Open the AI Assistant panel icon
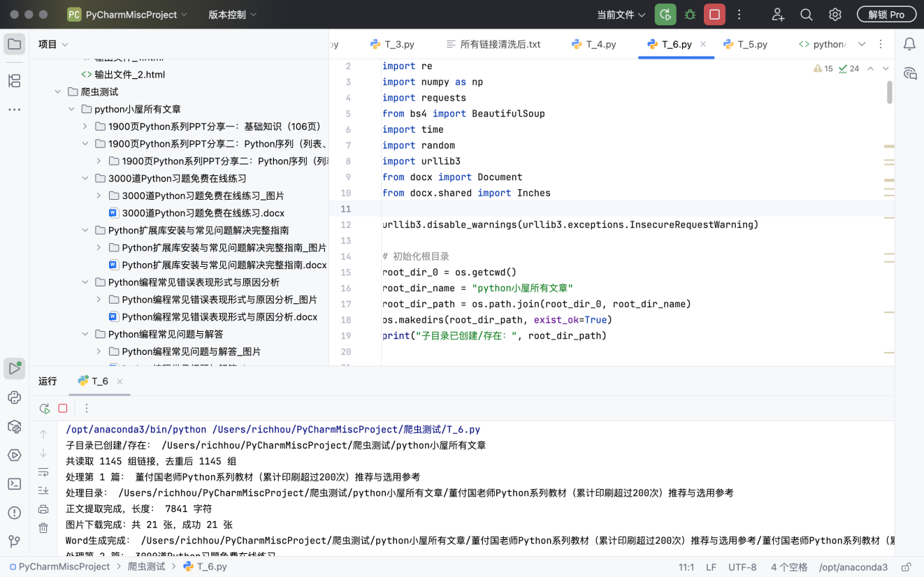924x577 pixels. 909,74
